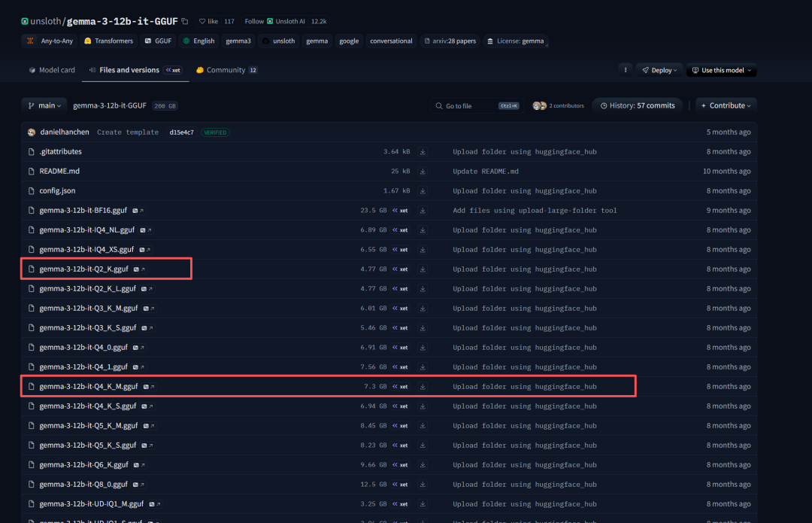Image resolution: width=812 pixels, height=523 pixels.
Task: Select the Transformers tag
Action: [x=109, y=41]
